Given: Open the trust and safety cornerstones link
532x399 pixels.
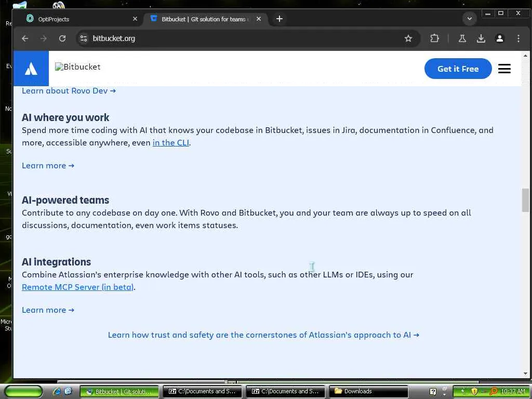Looking at the screenshot, I should [263, 335].
